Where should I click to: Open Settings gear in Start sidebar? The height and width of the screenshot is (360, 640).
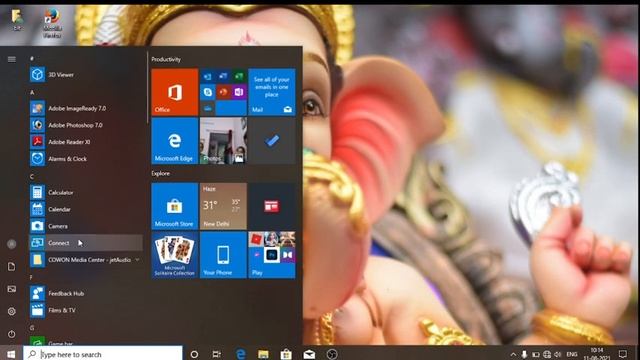pyautogui.click(x=11, y=311)
